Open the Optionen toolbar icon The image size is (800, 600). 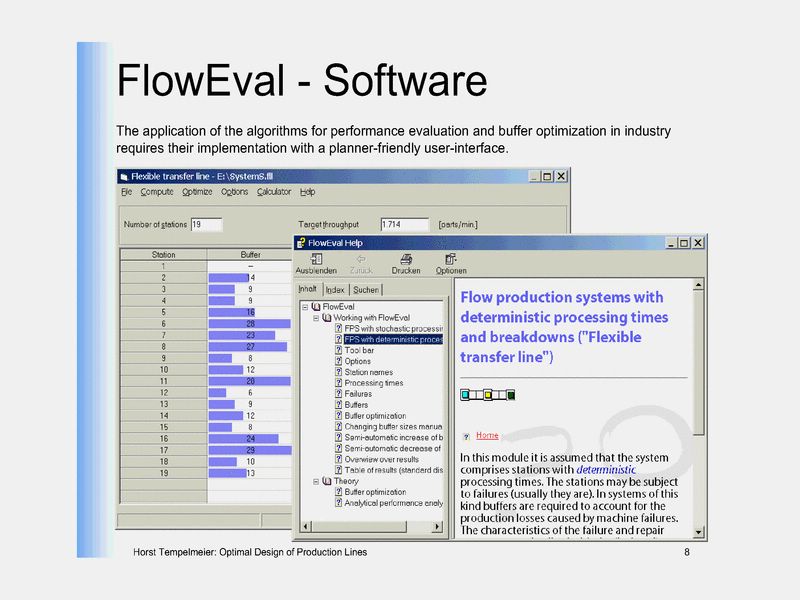tap(450, 260)
